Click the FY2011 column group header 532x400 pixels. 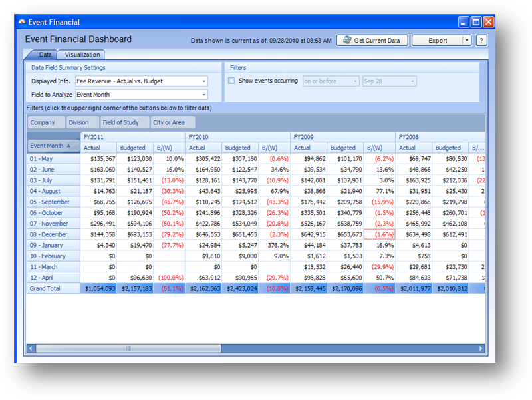point(132,137)
